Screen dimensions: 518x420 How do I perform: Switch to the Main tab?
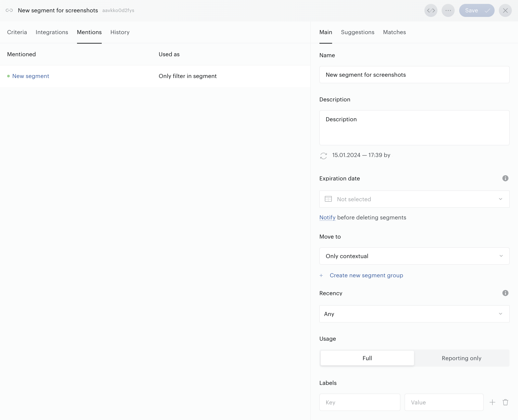[x=326, y=32]
